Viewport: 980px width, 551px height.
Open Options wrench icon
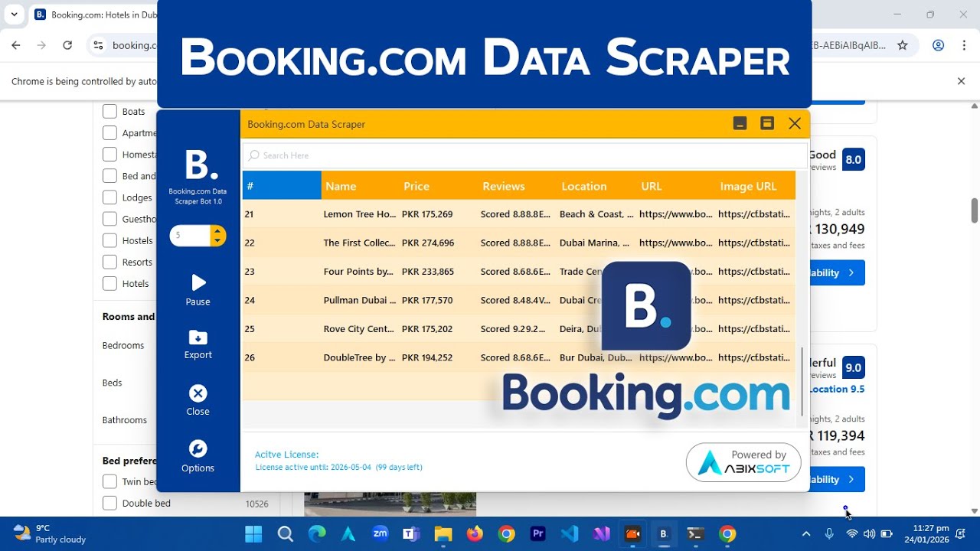click(198, 449)
